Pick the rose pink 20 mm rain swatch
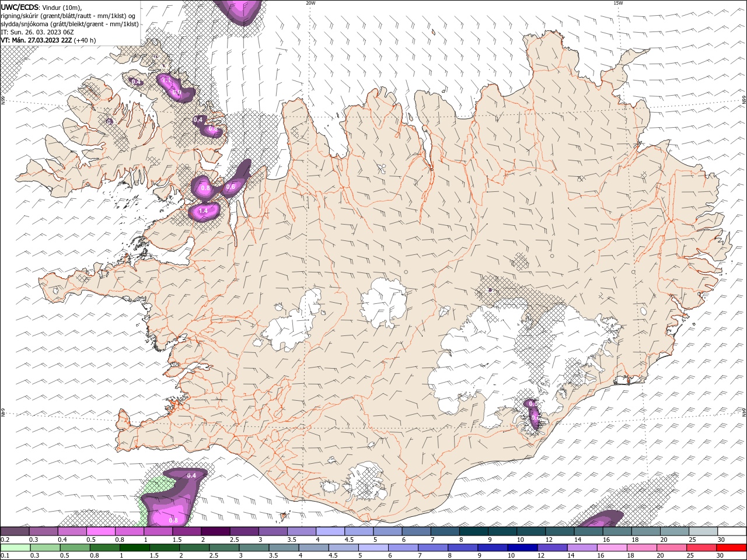 (x=671, y=548)
